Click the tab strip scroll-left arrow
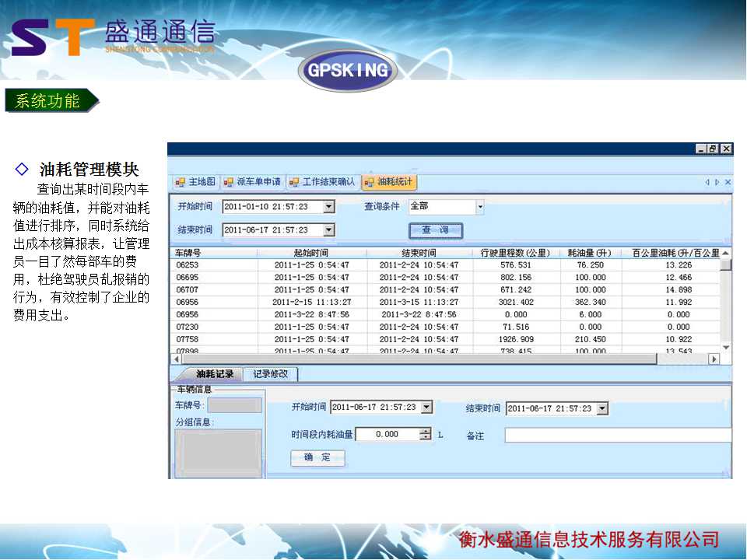Screen dimensions: 747x560 coord(707,182)
